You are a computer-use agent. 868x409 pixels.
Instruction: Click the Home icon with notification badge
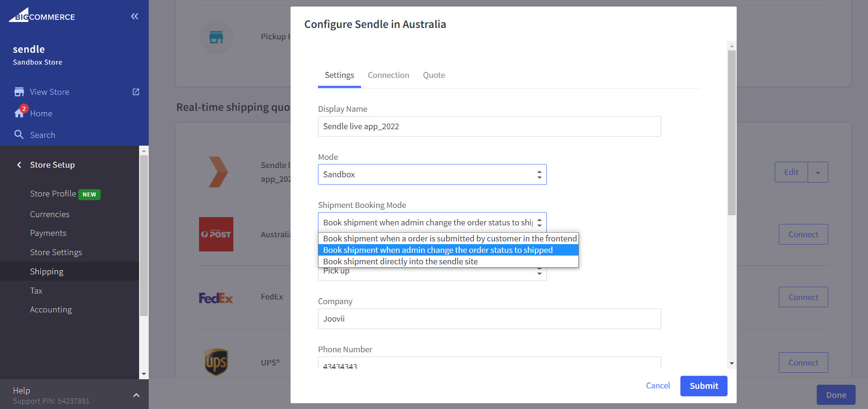coord(19,113)
